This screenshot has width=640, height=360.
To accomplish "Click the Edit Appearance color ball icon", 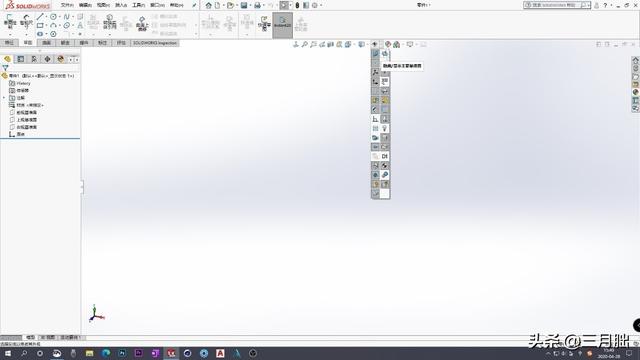I will pyautogui.click(x=388, y=44).
